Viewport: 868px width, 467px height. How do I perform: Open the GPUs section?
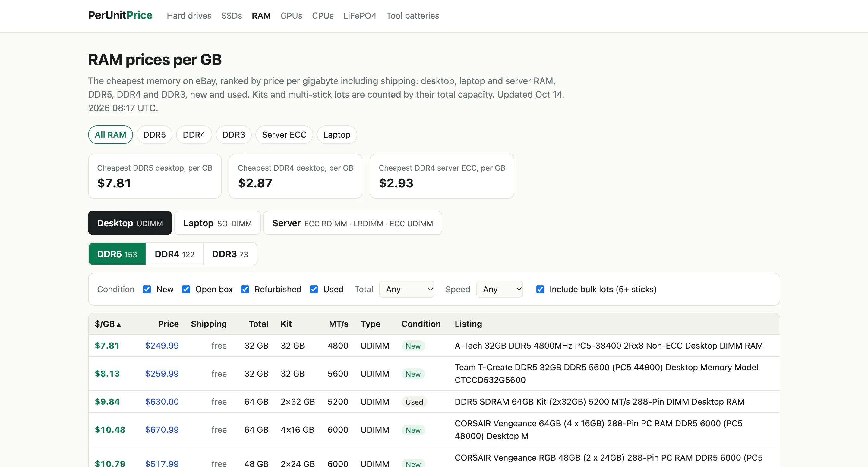coord(291,16)
